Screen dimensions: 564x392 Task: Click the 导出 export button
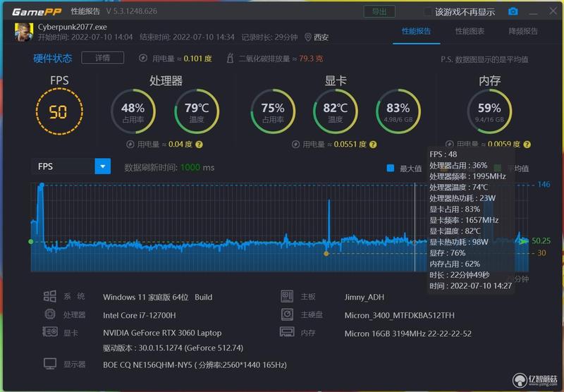(x=379, y=12)
